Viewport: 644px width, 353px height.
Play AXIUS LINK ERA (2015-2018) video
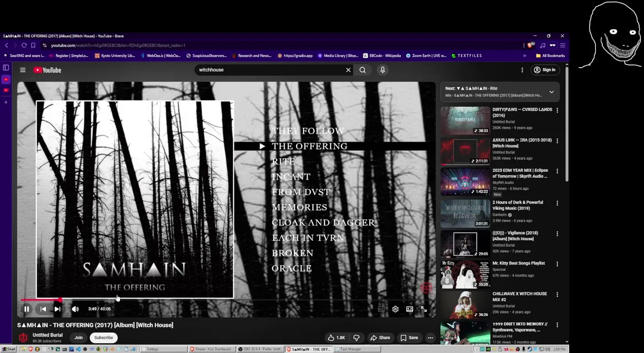[x=465, y=151]
